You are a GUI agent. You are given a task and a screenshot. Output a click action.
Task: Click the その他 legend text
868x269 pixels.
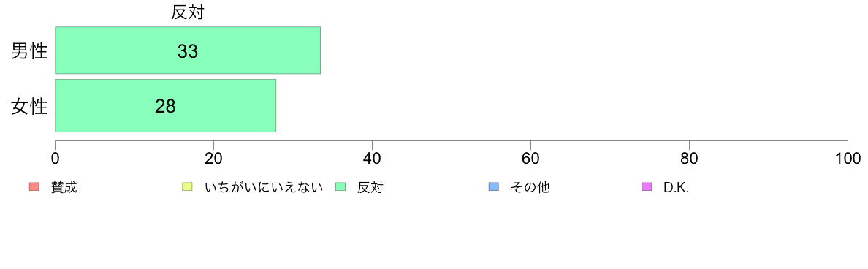(530, 188)
